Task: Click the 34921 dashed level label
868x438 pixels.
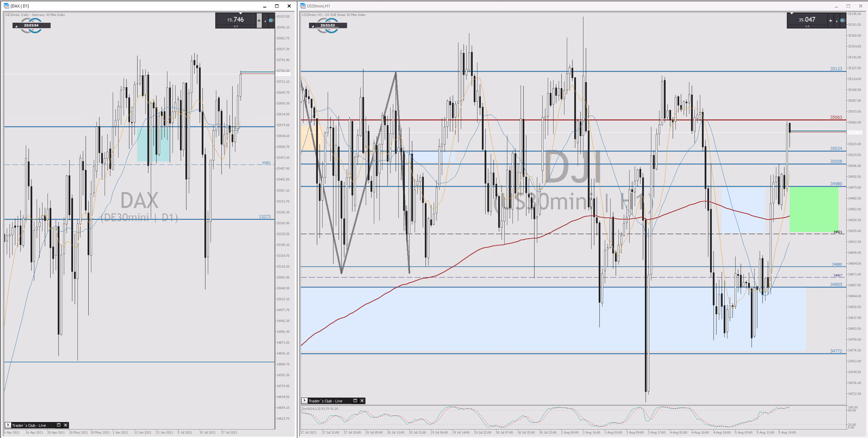Action: (838, 232)
